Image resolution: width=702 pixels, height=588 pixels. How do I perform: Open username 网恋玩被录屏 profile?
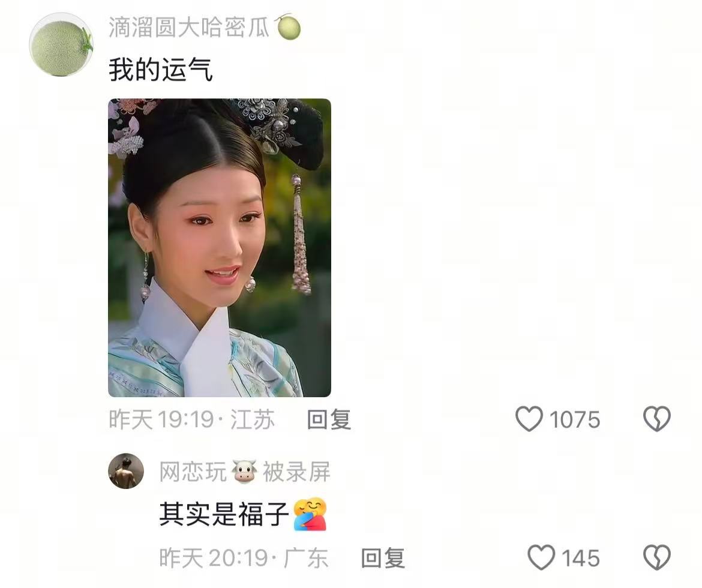pos(245,472)
